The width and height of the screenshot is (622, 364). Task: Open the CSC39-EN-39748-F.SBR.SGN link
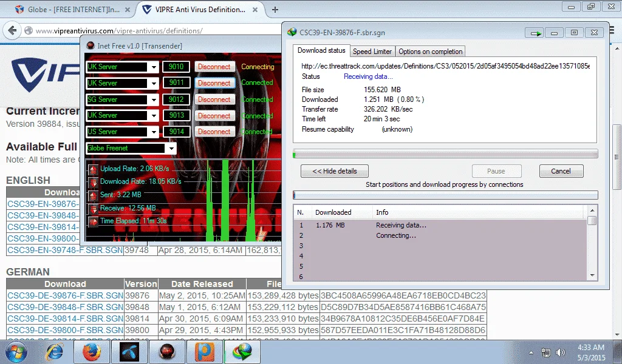[65, 251]
